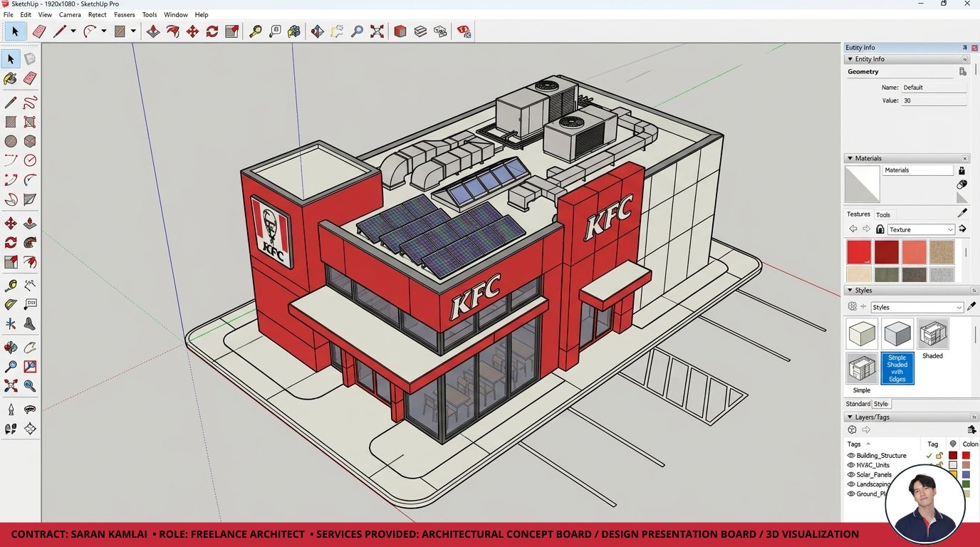Open the Arc tool dropdown arrow

pos(103,31)
